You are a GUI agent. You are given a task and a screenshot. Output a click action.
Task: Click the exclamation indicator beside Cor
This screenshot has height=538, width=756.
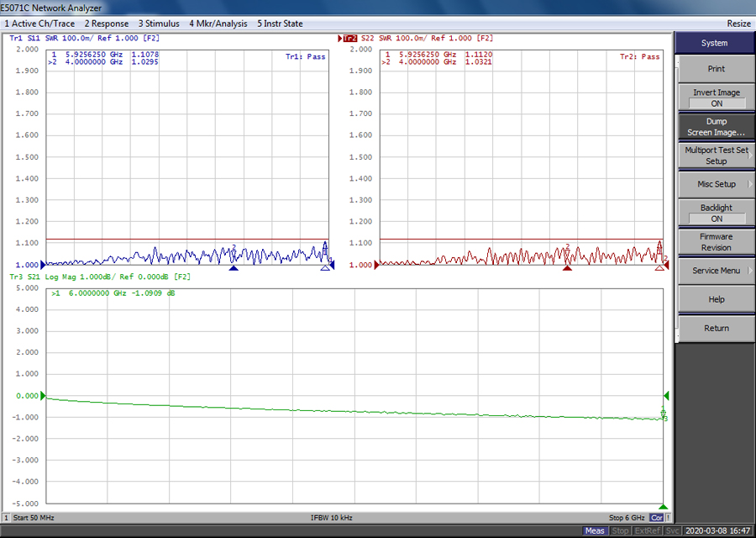coord(668,518)
